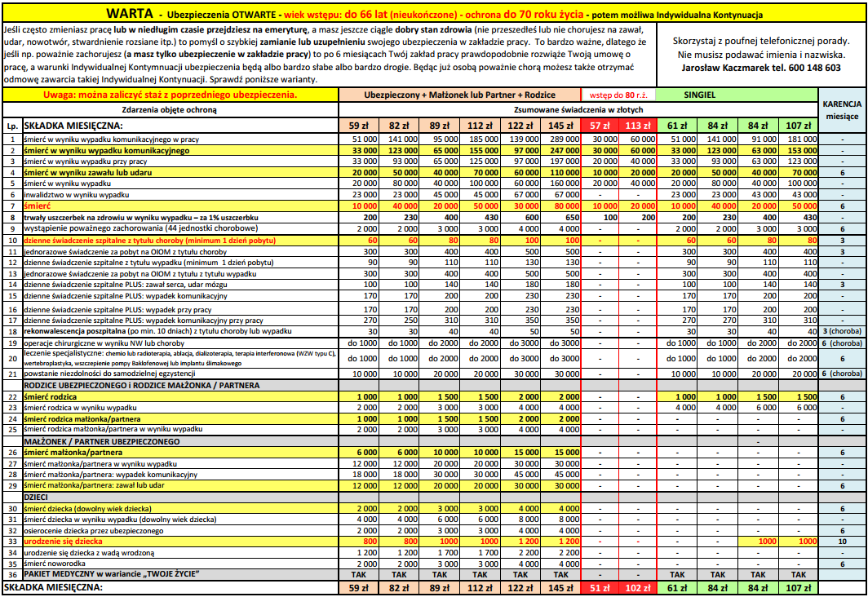Click the 'DZIECI' section header
This screenshot has height=597, width=868.
(36, 497)
